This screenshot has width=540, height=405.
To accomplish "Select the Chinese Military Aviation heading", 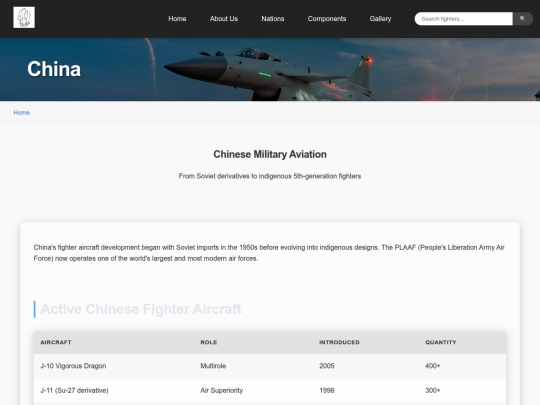I will pyautogui.click(x=270, y=154).
